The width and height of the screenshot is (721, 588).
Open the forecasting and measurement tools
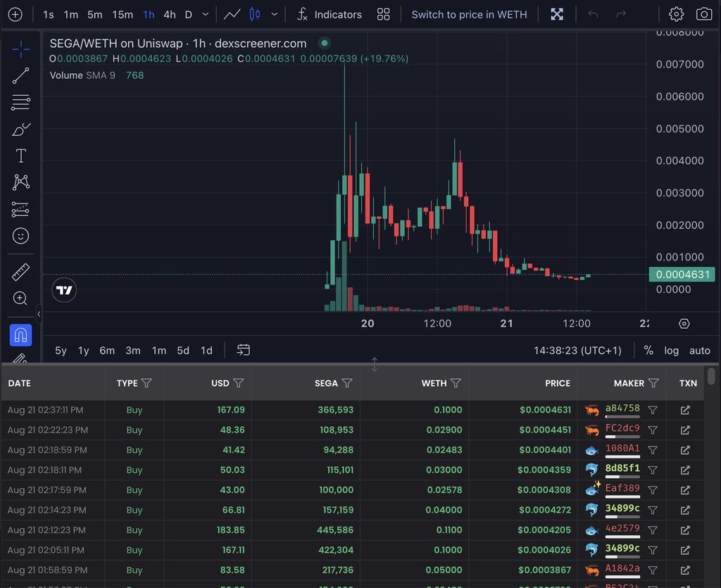[20, 209]
